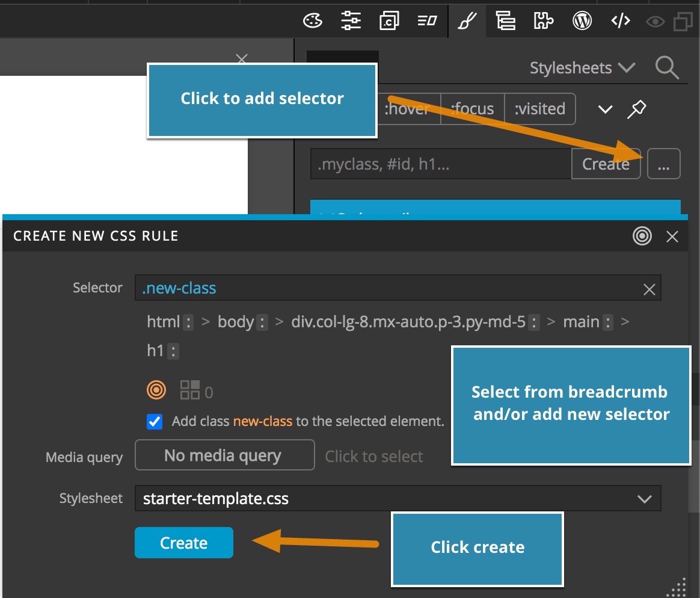Open the WordPress panel icon
Image resolution: width=700 pixels, height=598 pixels.
coord(582,20)
